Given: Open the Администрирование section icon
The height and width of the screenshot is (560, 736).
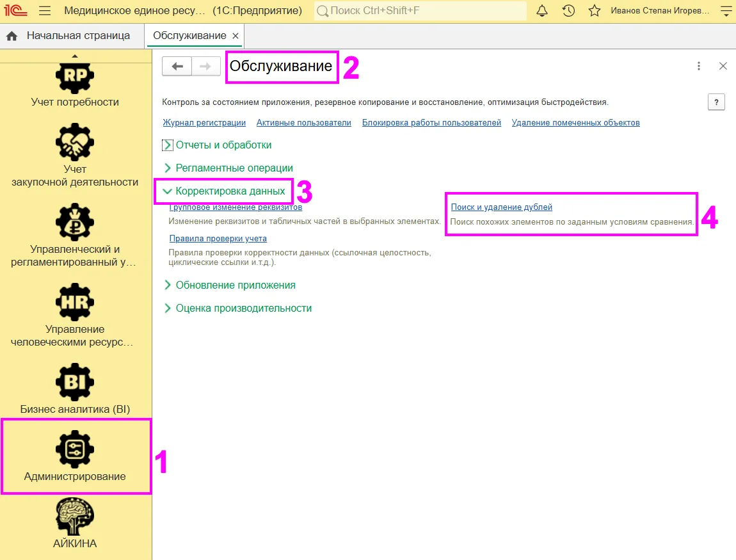Looking at the screenshot, I should (75, 449).
